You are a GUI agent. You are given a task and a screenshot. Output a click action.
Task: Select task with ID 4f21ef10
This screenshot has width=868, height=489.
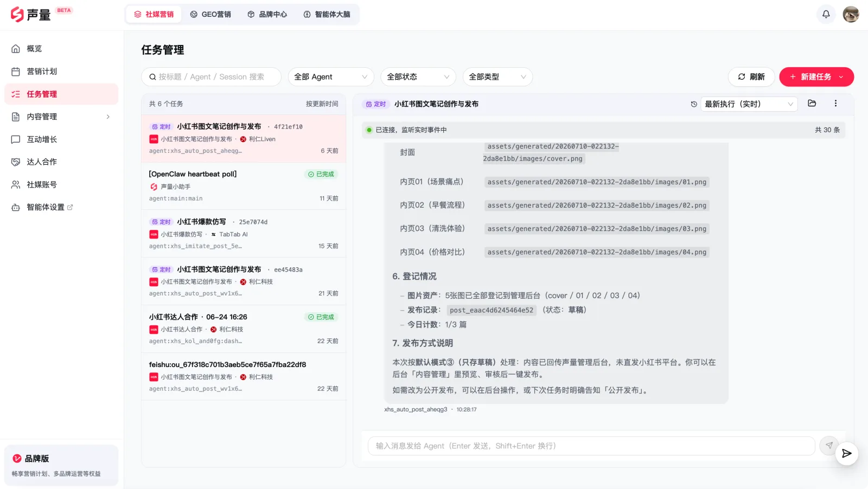coord(244,139)
